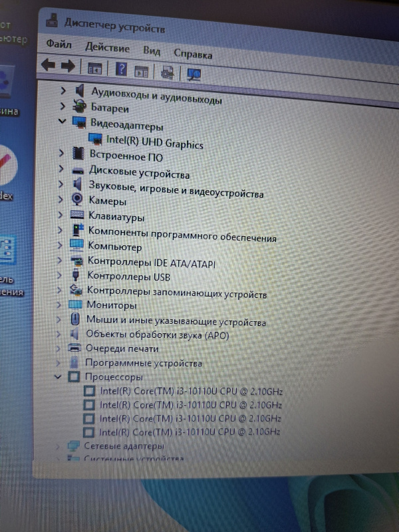Open the Действие menu
This screenshot has width=399, height=532.
click(107, 47)
